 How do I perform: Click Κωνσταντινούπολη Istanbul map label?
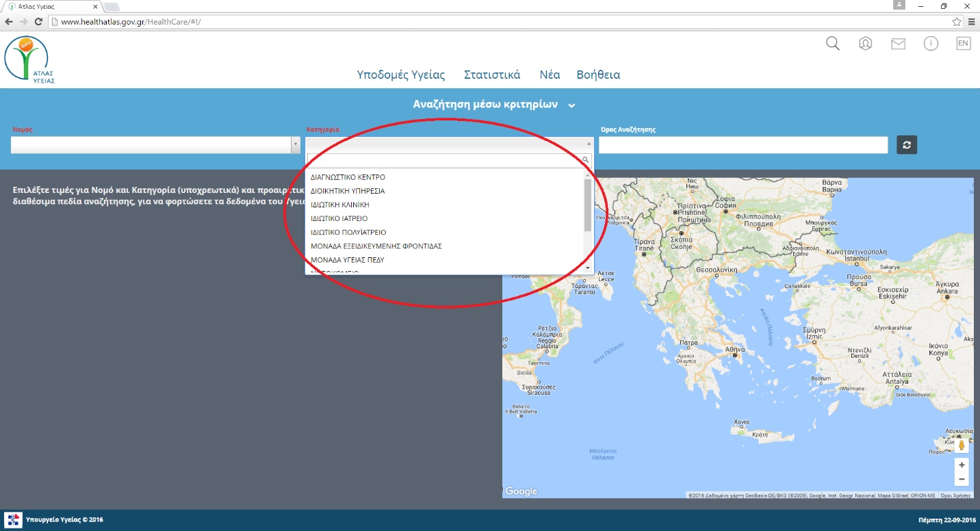[858, 255]
